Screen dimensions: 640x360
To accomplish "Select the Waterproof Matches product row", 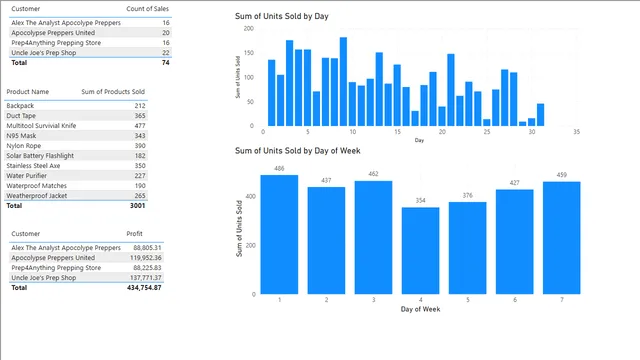I will tap(76, 186).
